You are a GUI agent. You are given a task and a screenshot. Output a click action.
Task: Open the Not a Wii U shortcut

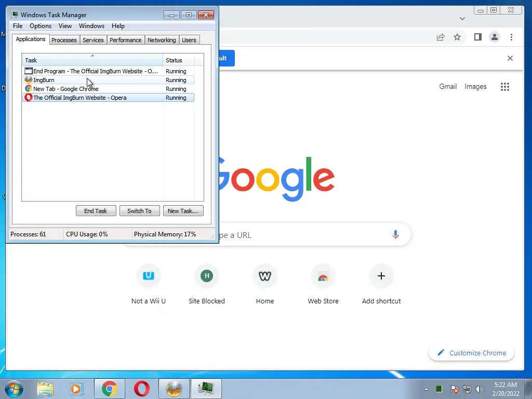tap(149, 285)
